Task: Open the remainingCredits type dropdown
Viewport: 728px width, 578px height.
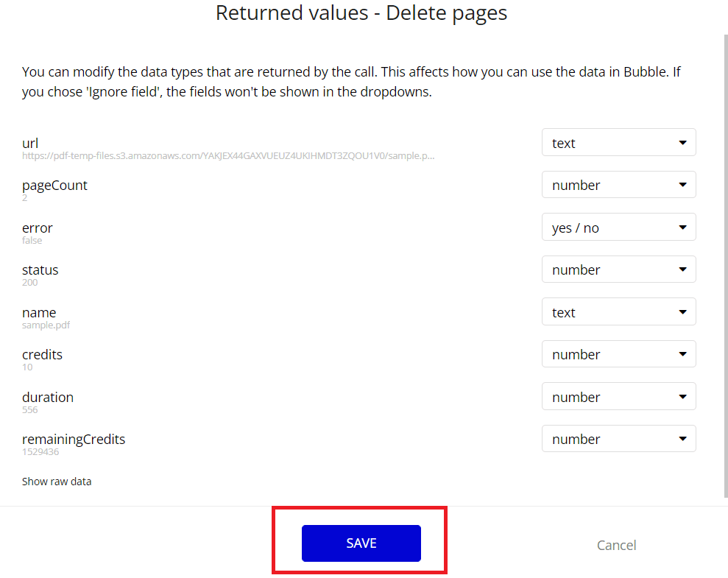Action: point(618,440)
